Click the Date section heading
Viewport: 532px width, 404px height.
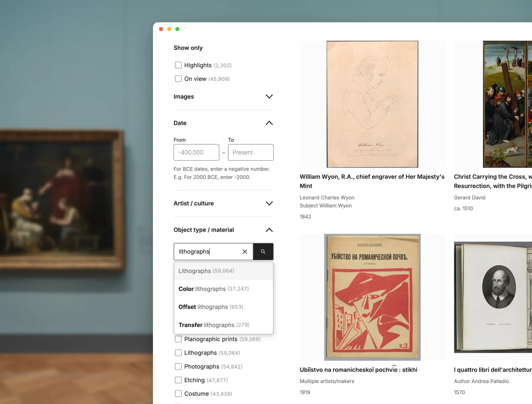tap(180, 123)
